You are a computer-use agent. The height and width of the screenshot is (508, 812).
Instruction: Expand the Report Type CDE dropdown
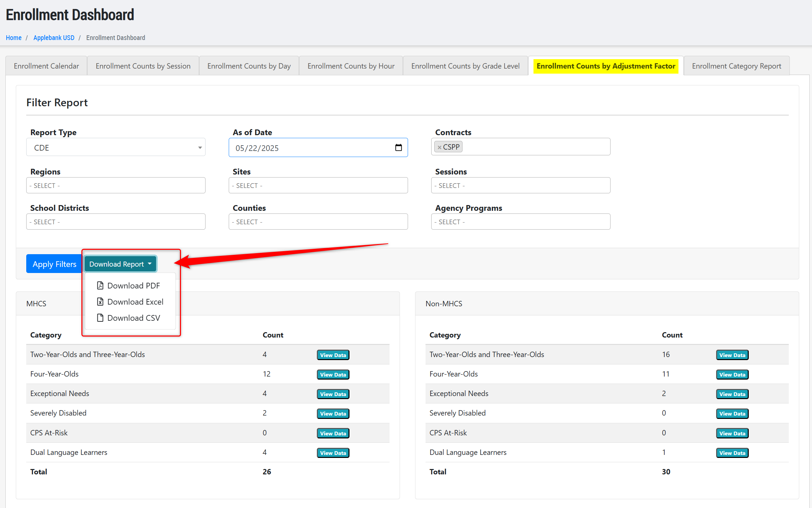(x=116, y=148)
